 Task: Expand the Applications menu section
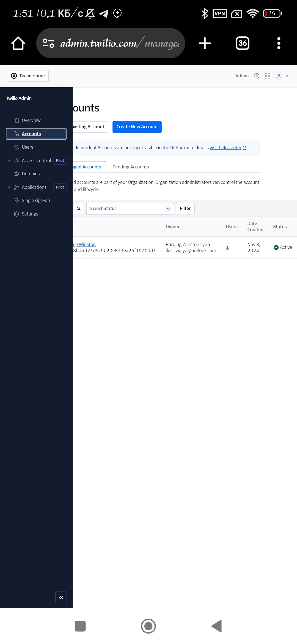point(9,187)
